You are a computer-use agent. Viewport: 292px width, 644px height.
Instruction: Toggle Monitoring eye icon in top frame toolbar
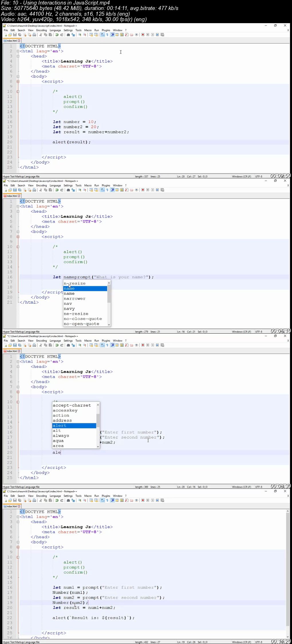tap(136, 35)
